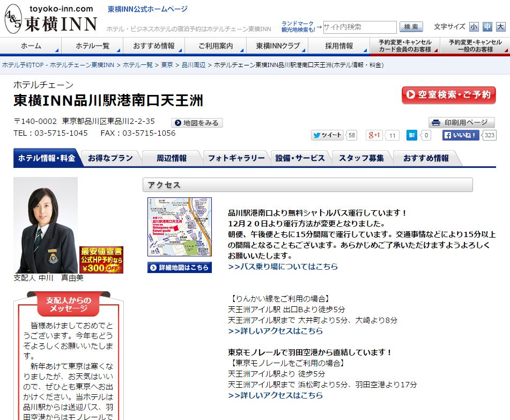Image resolution: width=510 pixels, height=420 pixels.
Task: Click the 東横INN公式ホームページ link
Action: pos(147,9)
